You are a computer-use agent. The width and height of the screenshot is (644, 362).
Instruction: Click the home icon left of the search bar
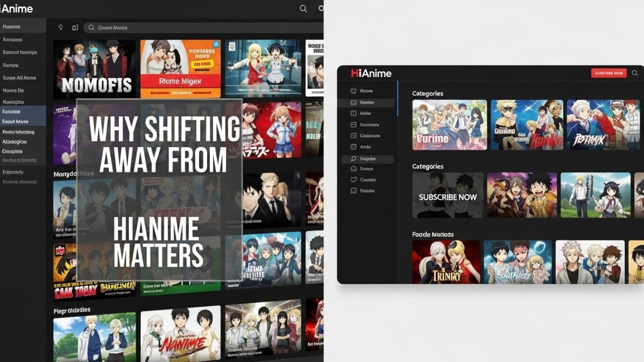pos(60,27)
